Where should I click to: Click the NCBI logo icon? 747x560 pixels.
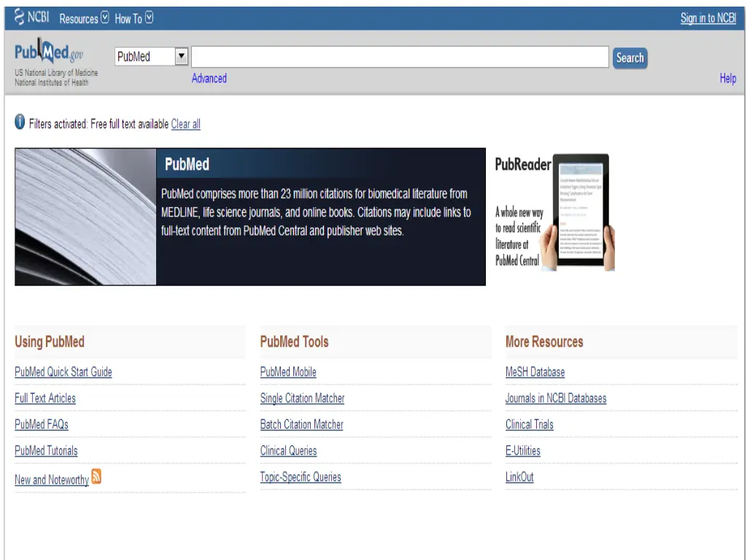pos(19,17)
